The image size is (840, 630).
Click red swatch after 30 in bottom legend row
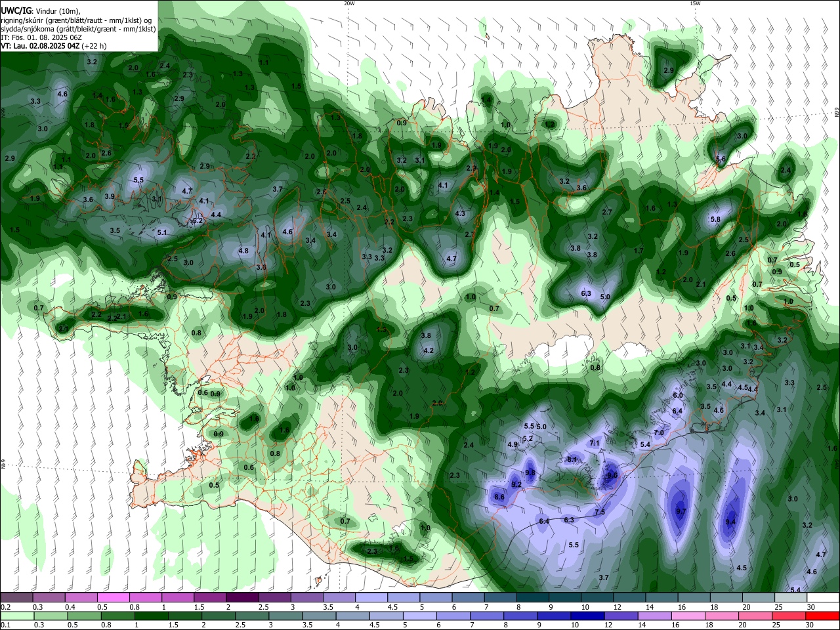coord(824,616)
